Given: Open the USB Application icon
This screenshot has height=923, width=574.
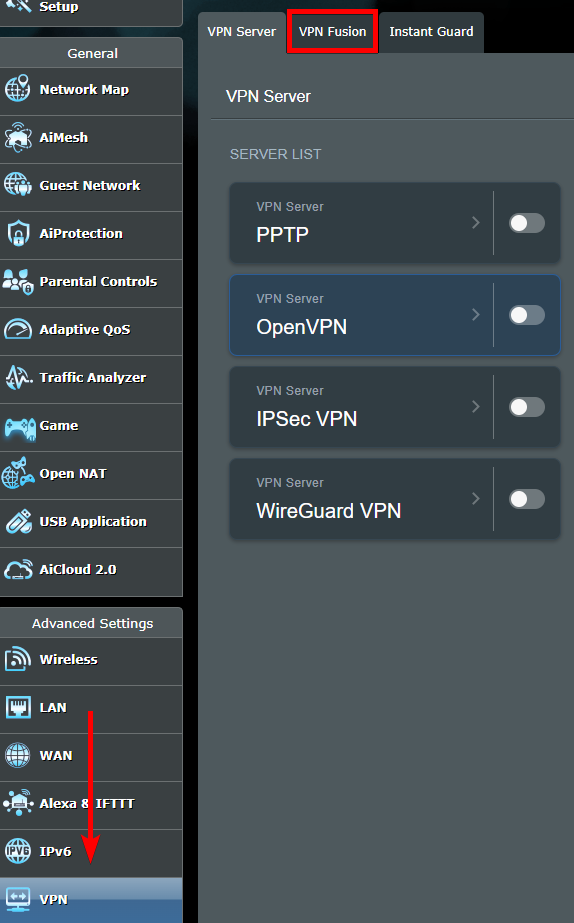Looking at the screenshot, I should pos(18,522).
